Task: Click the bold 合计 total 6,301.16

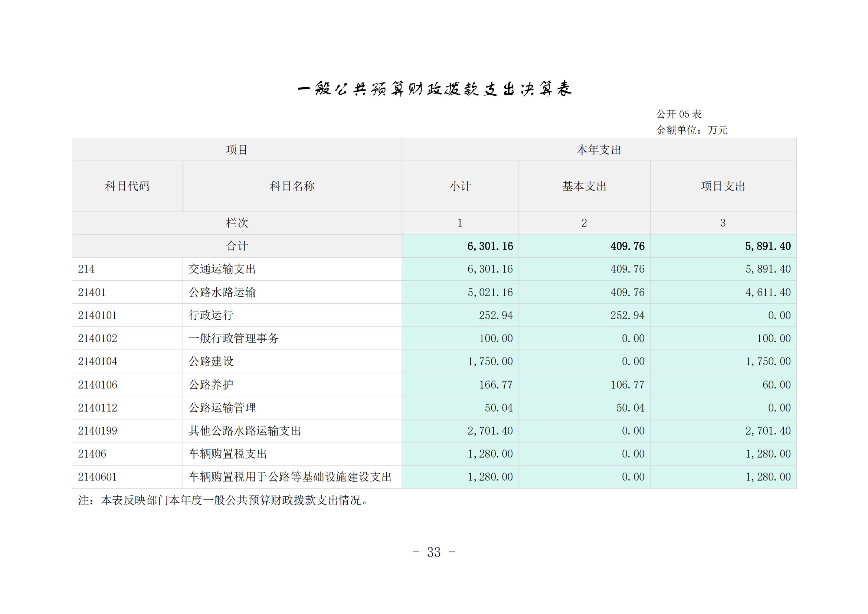Action: point(490,246)
